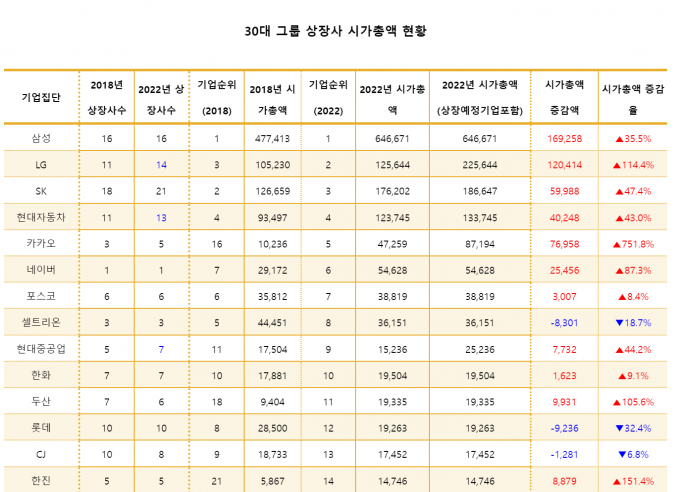Viewport: 680px width, 492px height.
Task: Select the '셀트리온' company cell
Action: (41, 321)
